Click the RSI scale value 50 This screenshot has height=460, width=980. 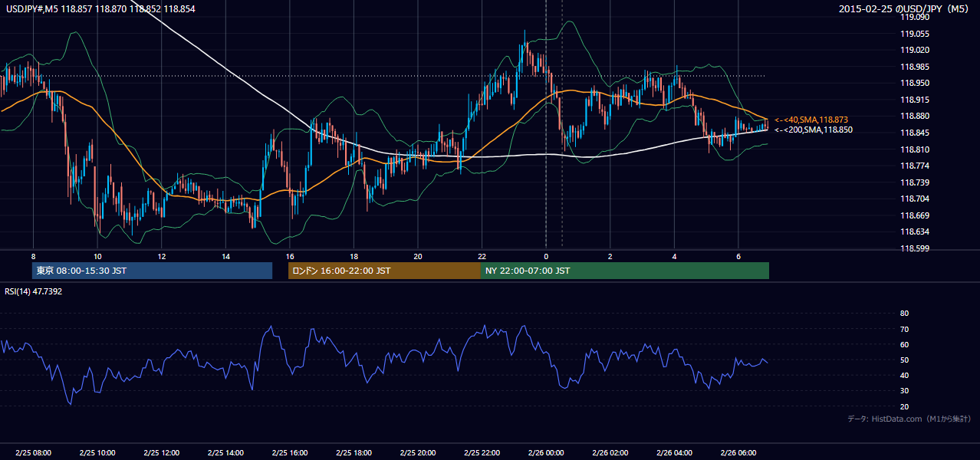[904, 360]
